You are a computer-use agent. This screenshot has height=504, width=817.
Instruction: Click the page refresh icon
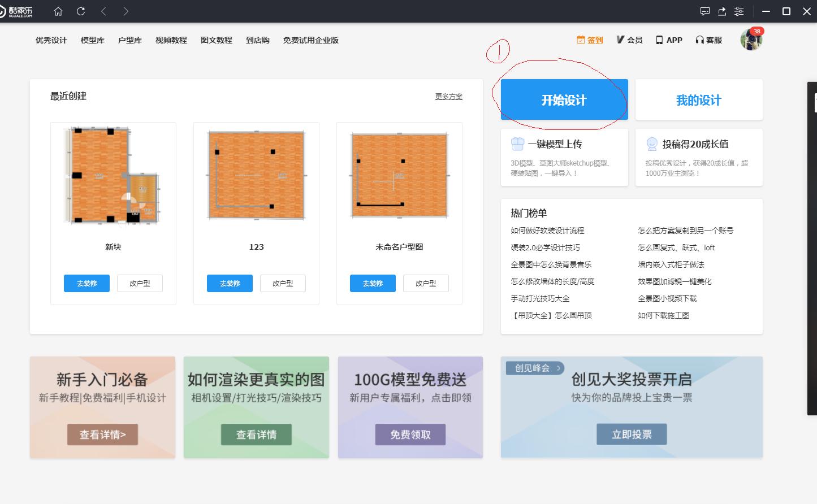(80, 11)
